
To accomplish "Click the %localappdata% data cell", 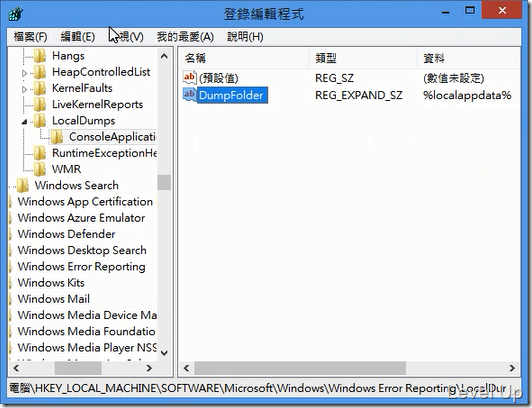I will (x=467, y=95).
